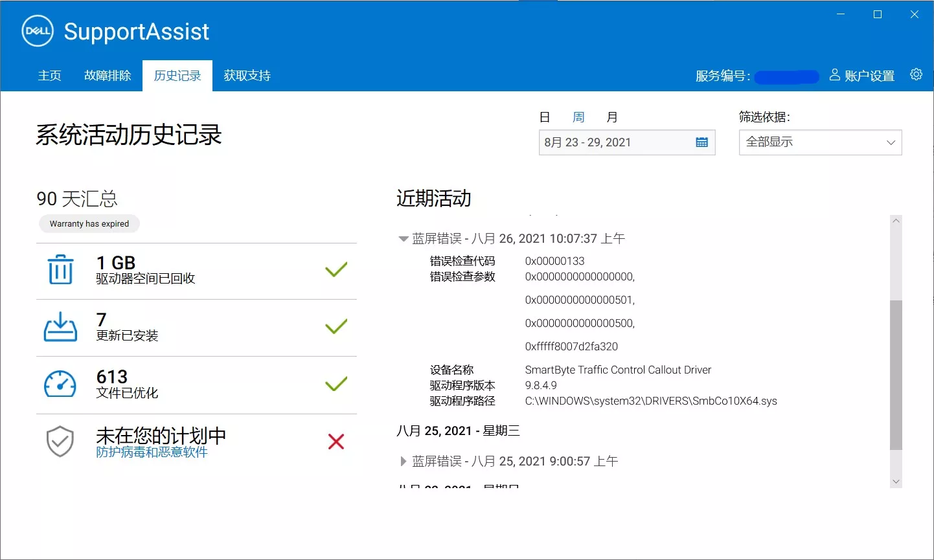Screen dimensions: 934x560
Task: Click the 1 GB 驱动器空间已回收 text
Action: 145,270
